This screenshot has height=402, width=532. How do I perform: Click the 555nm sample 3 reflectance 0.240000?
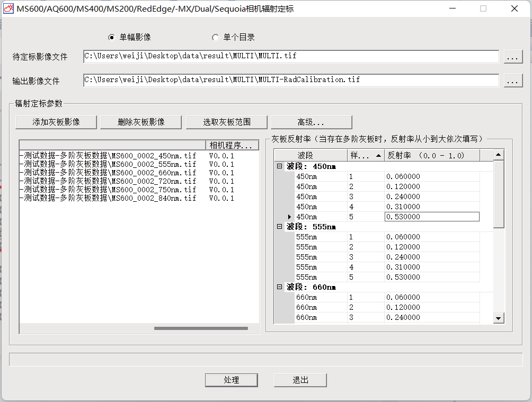[432, 257]
